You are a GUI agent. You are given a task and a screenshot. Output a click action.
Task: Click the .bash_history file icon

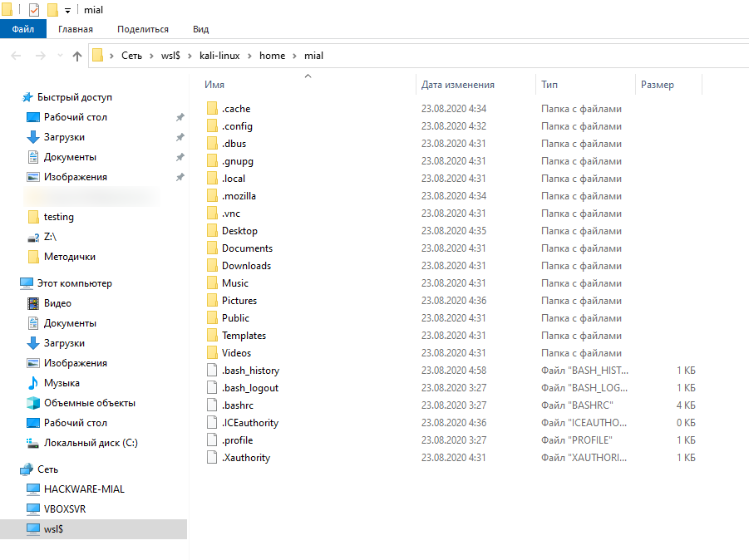pos(212,371)
